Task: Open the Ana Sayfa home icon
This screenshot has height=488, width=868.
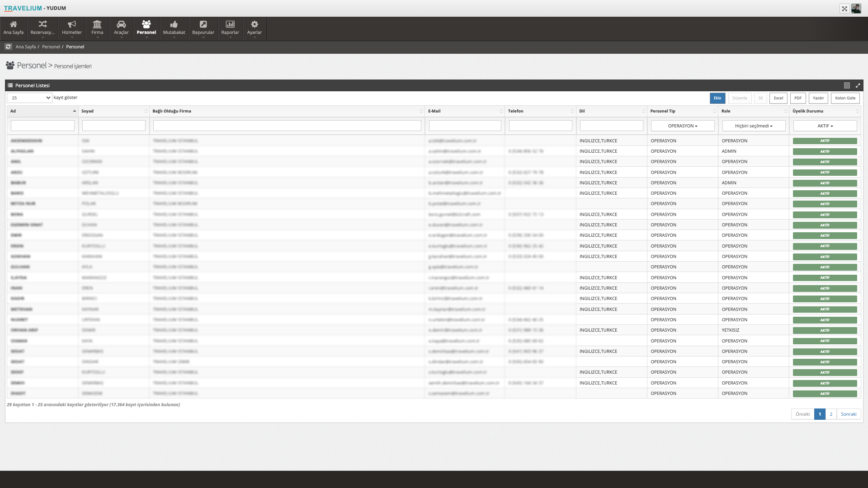Action: (x=14, y=28)
